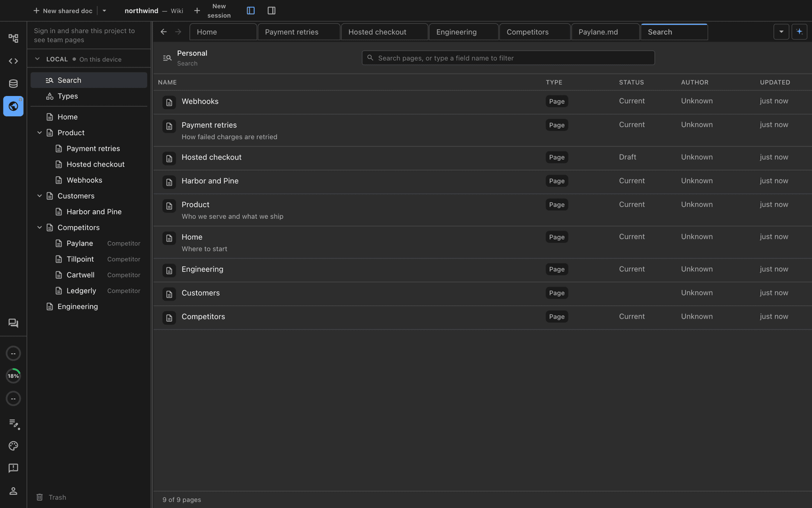Click the page icon of Engineering row
This screenshot has width=812, height=508.
(169, 270)
